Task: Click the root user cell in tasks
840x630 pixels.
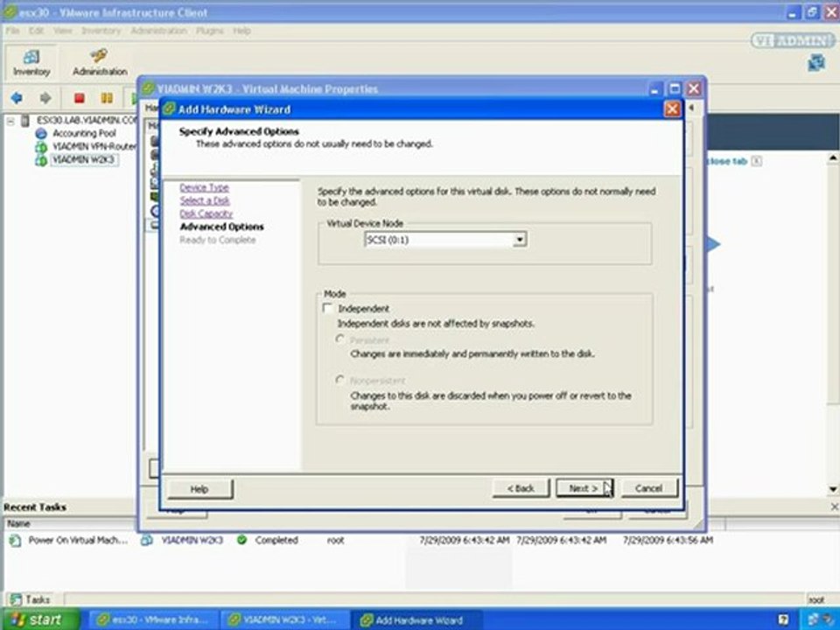Action: (335, 540)
